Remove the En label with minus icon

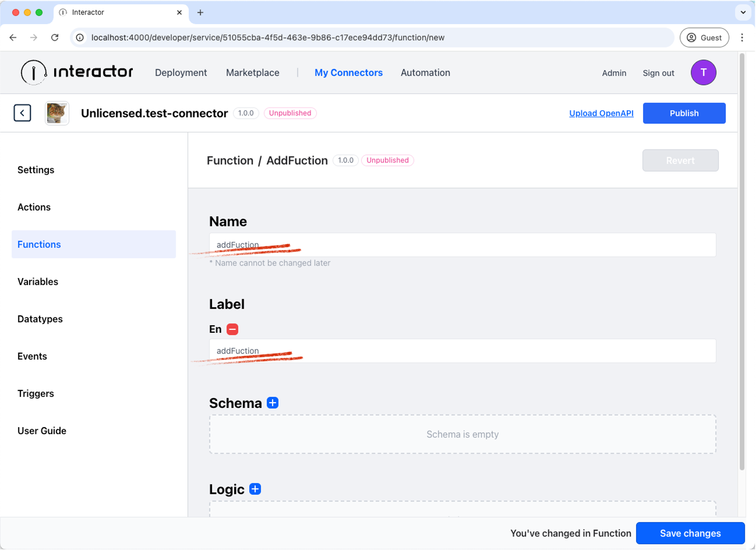coord(232,329)
